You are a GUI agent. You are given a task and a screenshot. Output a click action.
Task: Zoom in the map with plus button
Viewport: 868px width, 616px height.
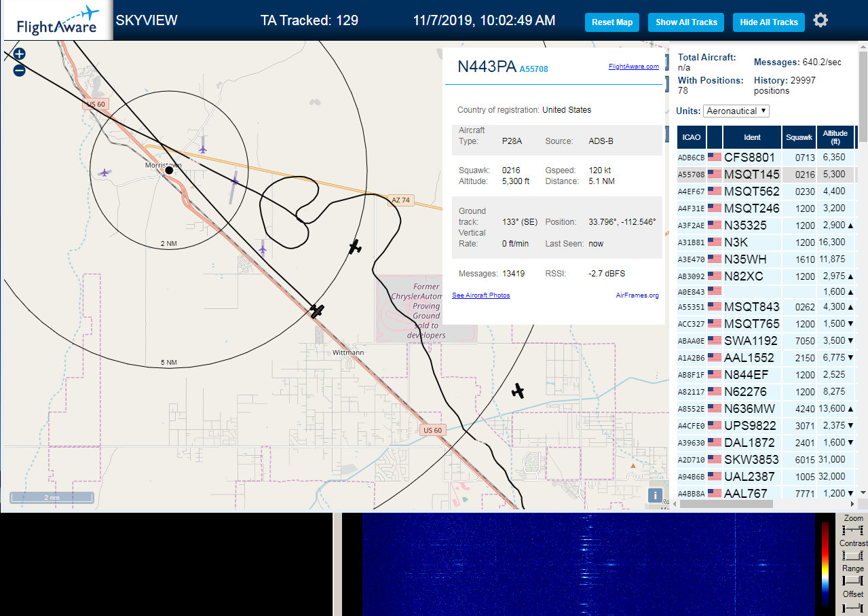click(x=19, y=54)
